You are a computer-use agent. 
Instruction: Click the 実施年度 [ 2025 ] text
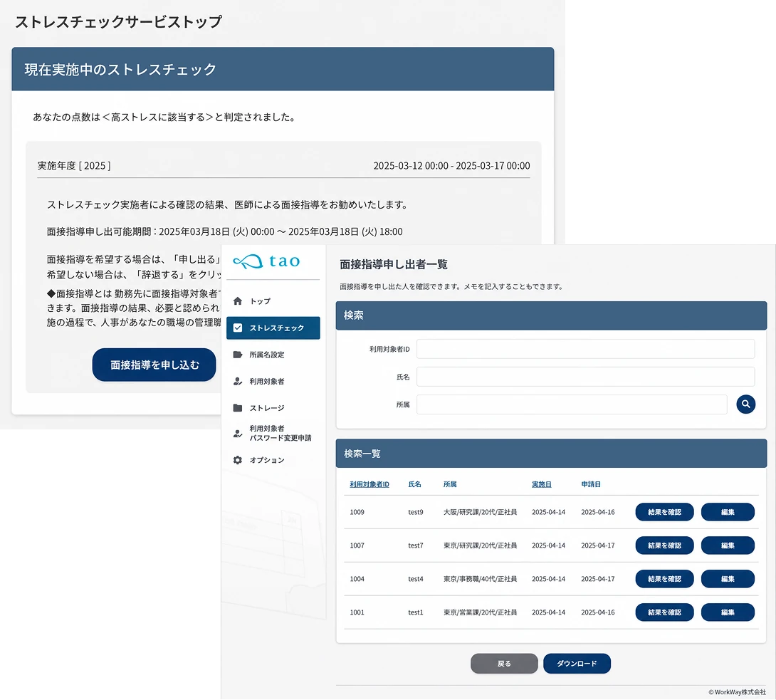74,165
